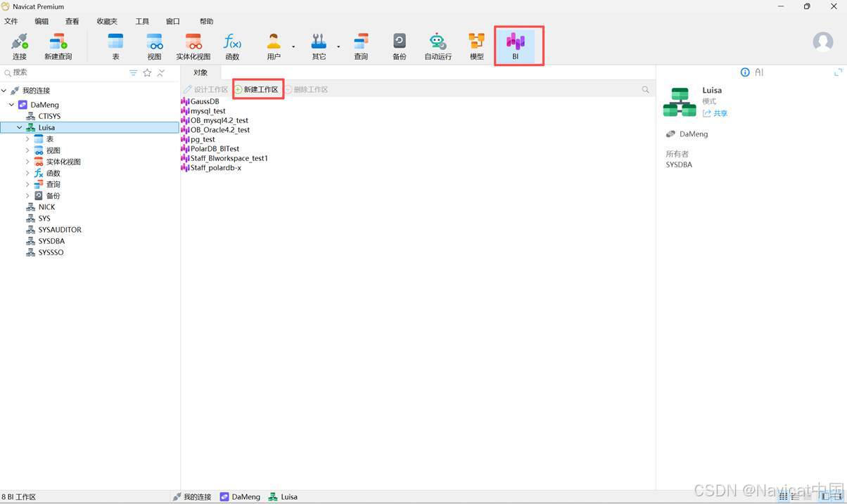Switch to grid view icon in the status bar
Viewport: 847px width, 504px height.
click(784, 496)
